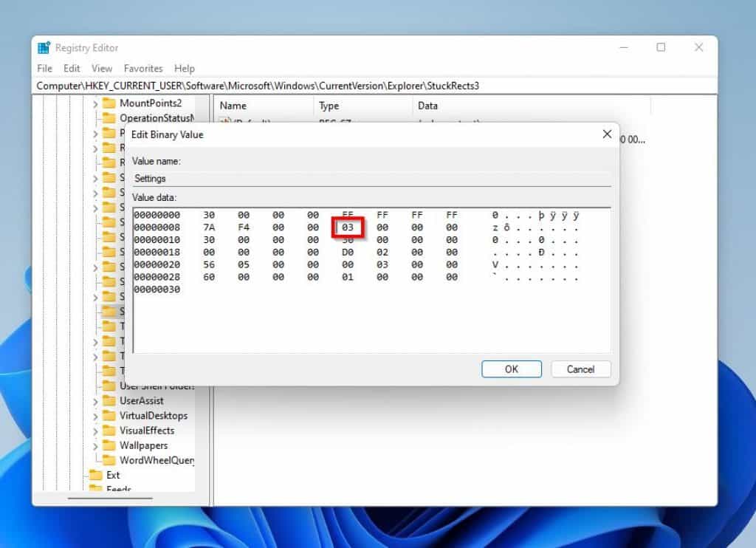The image size is (756, 548).
Task: Select the VirtualDesktops key
Action: click(x=154, y=416)
